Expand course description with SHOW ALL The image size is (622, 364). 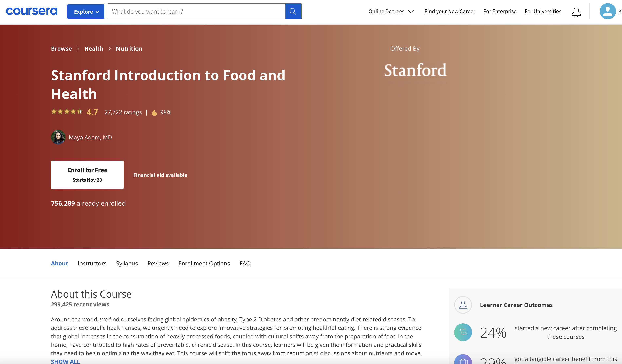[x=65, y=361]
